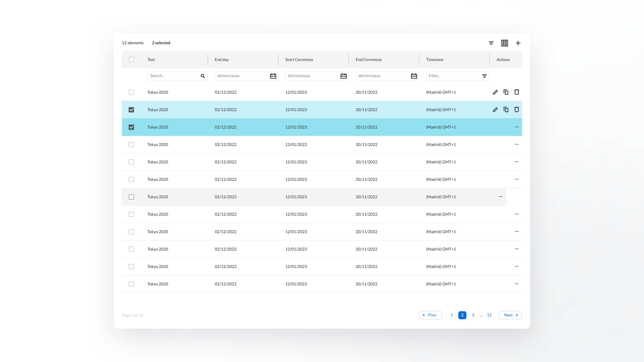Image resolution: width=644 pixels, height=362 pixels.
Task: Jump to page 1 in pagination
Action: 451,315
